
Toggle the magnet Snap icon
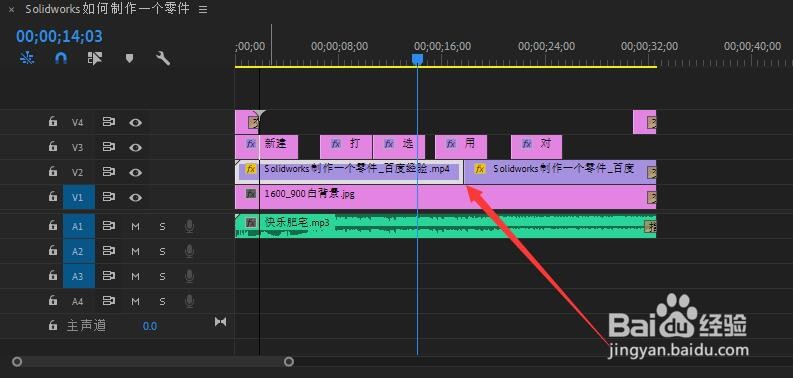(x=61, y=58)
